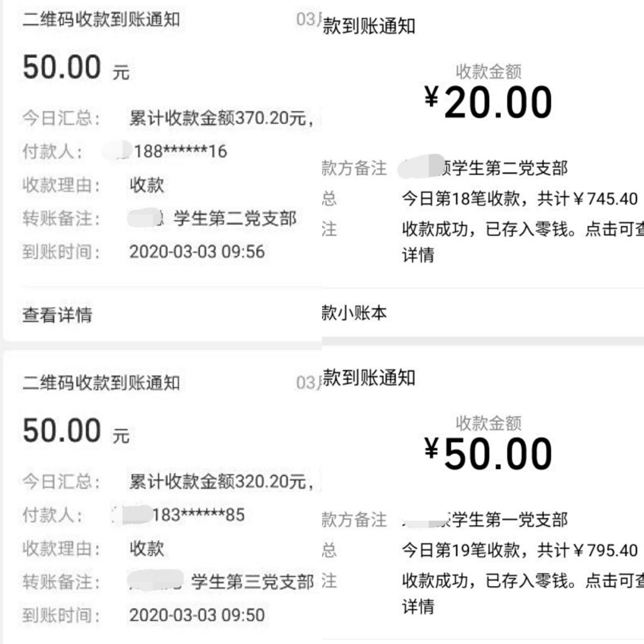Tap total ¥795.40 in the 19th payment
The image size is (644, 644).
pyautogui.click(x=606, y=550)
